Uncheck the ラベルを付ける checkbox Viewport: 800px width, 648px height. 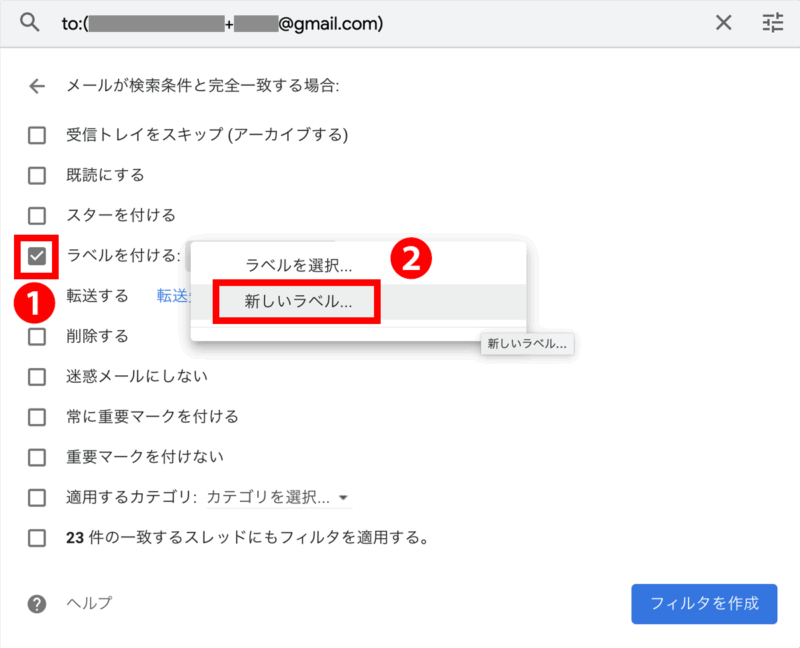37,256
